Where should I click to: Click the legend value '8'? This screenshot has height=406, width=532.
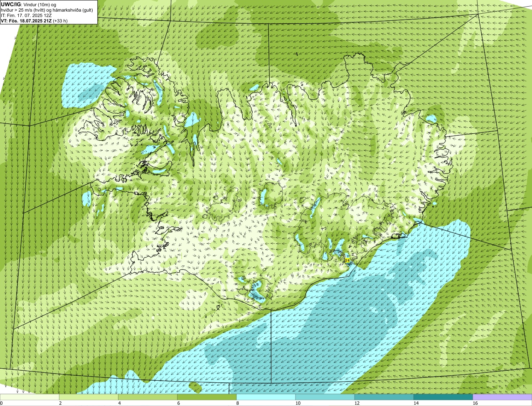pyautogui.click(x=237, y=403)
